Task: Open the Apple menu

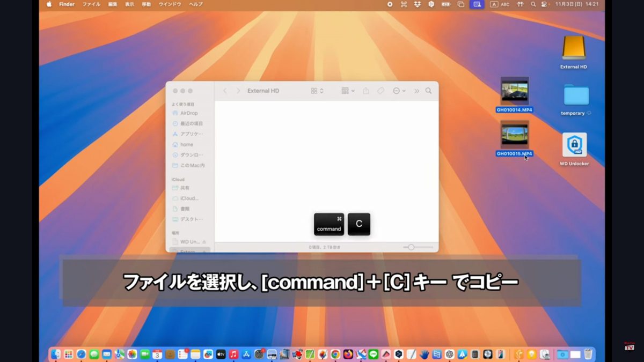Action: coord(49,4)
